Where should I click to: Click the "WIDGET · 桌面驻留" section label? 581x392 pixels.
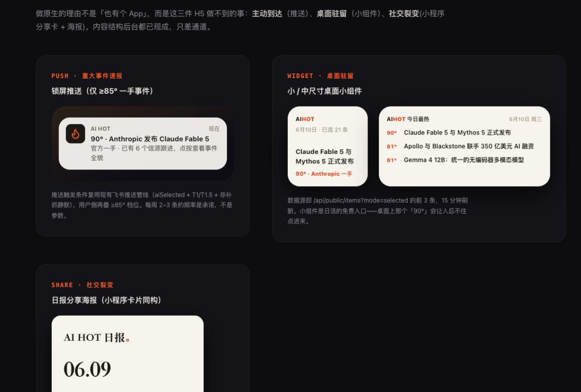[320, 76]
